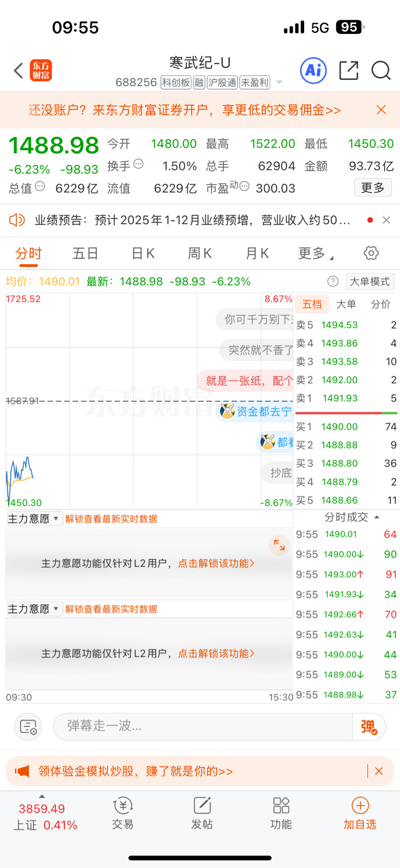Select the 卖5 1494.53 order row
Viewport: 400px width, 868px height.
[x=346, y=325]
